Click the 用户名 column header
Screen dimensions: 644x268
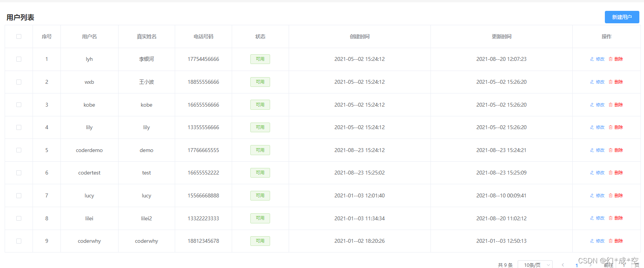(90, 36)
